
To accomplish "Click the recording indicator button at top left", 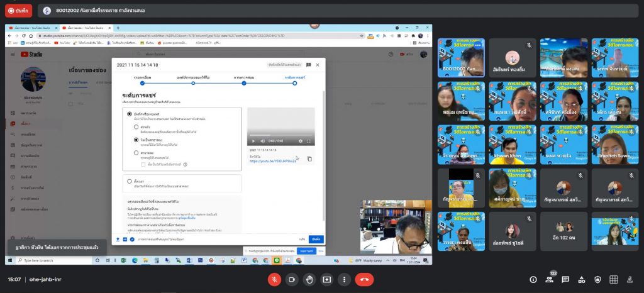I will click(x=18, y=11).
